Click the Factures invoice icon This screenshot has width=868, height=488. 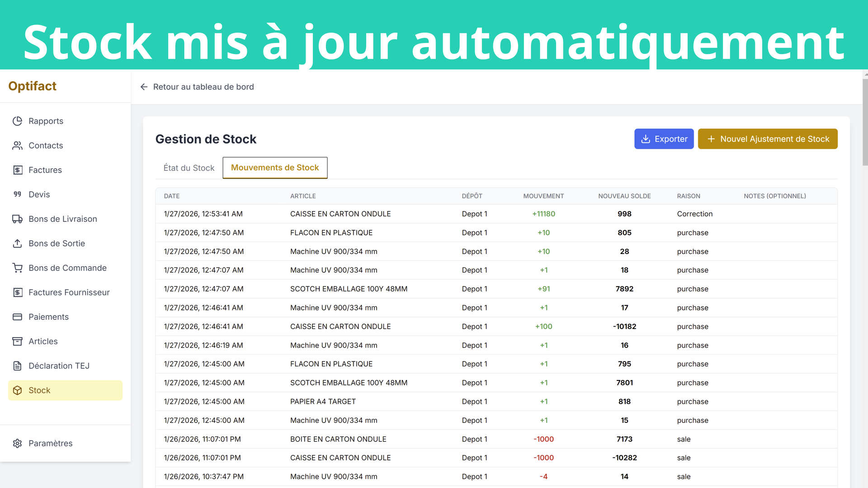17,170
